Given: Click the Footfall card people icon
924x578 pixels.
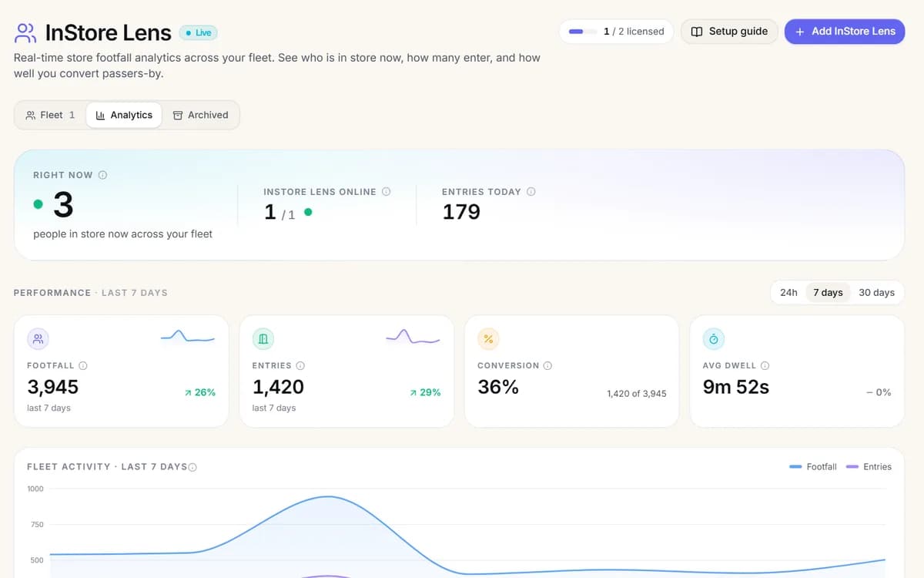Looking at the screenshot, I should [38, 339].
